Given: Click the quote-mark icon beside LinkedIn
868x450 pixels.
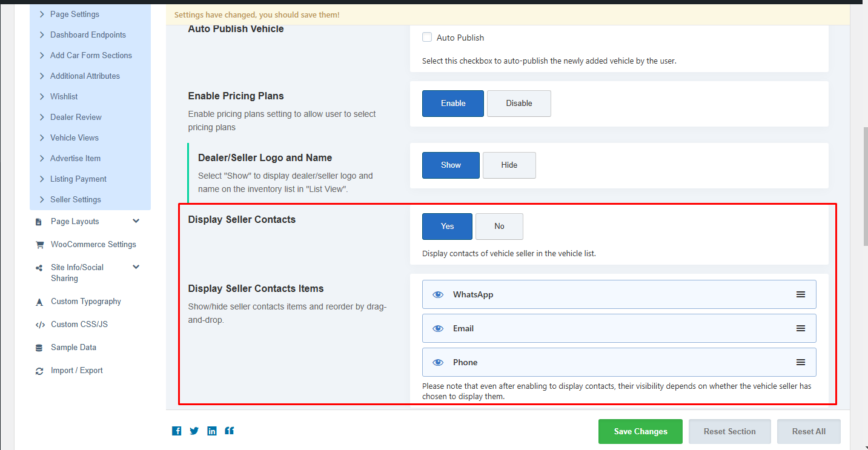Looking at the screenshot, I should coord(230,431).
